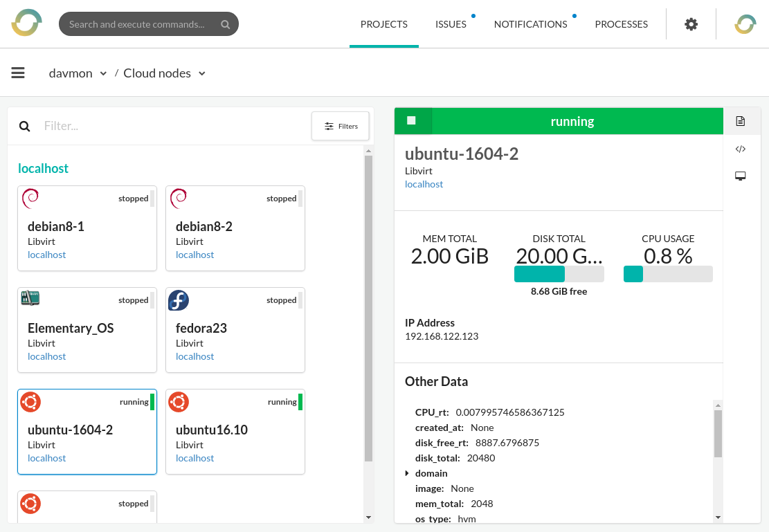
Task: Click the 20.00 G... disk total value
Action: pos(559,256)
